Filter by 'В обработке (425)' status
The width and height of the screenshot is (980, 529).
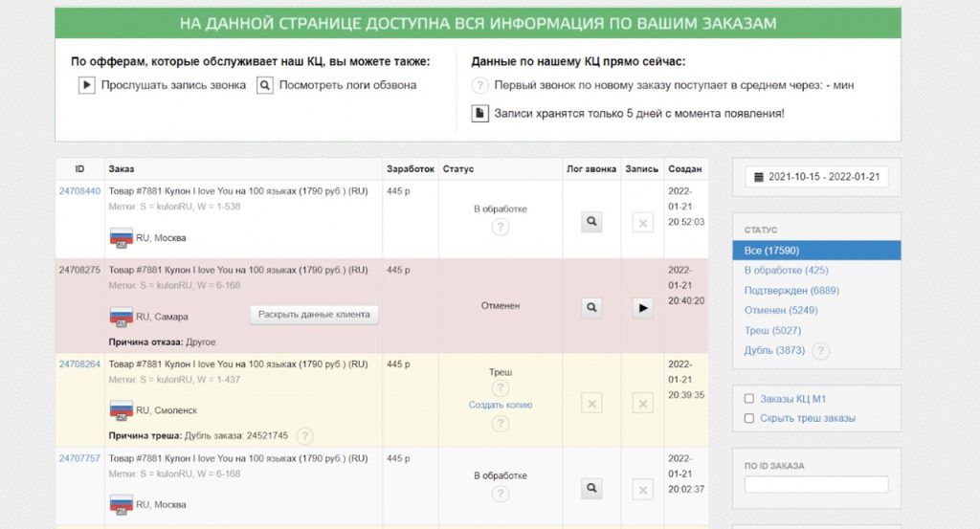tap(786, 271)
